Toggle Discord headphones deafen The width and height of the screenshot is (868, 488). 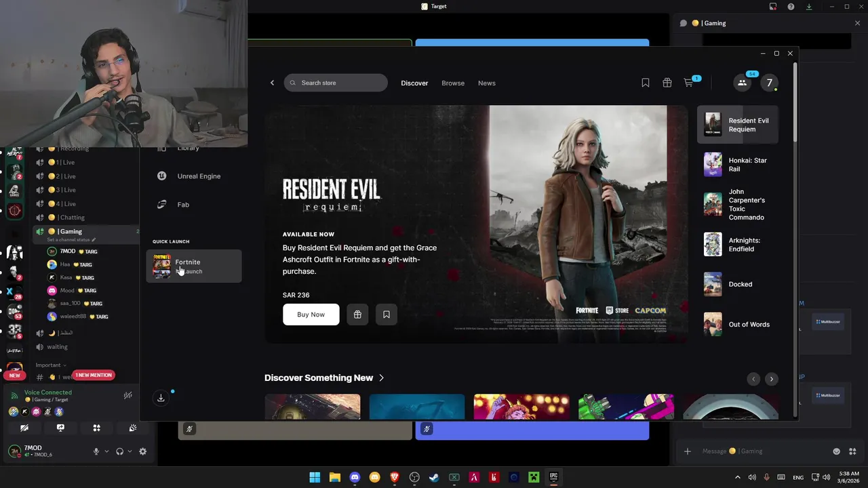pyautogui.click(x=120, y=451)
